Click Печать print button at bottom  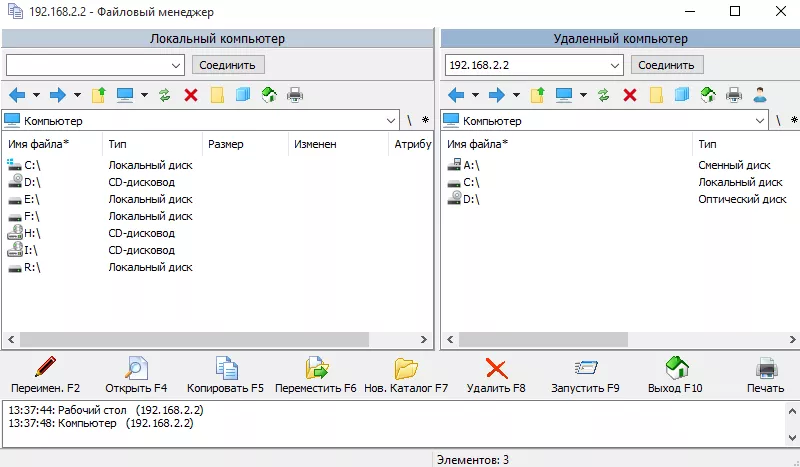(x=765, y=375)
